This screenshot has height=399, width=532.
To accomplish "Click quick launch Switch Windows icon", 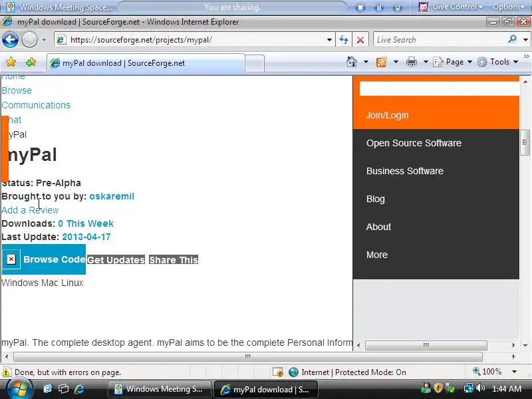I will point(63,389).
